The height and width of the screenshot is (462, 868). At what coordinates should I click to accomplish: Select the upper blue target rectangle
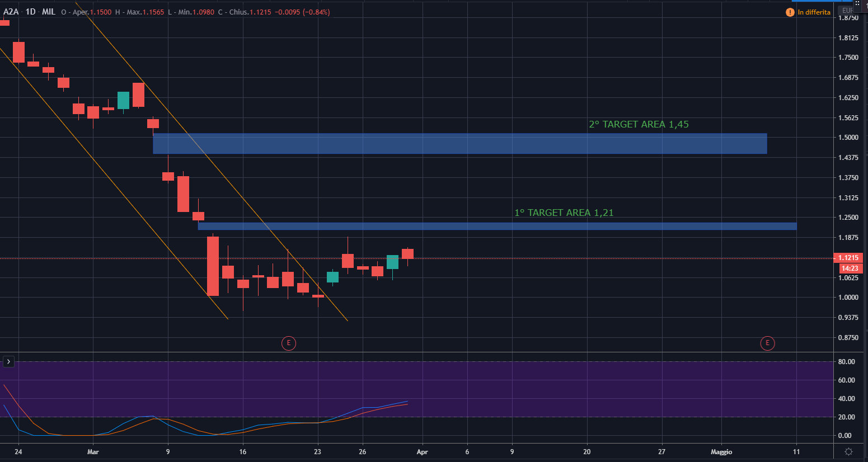459,143
